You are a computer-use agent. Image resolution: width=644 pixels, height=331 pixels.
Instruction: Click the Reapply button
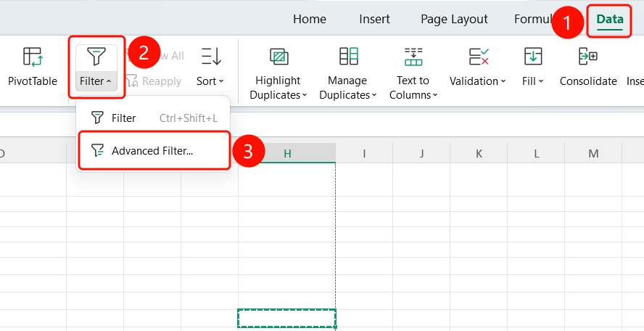[154, 81]
